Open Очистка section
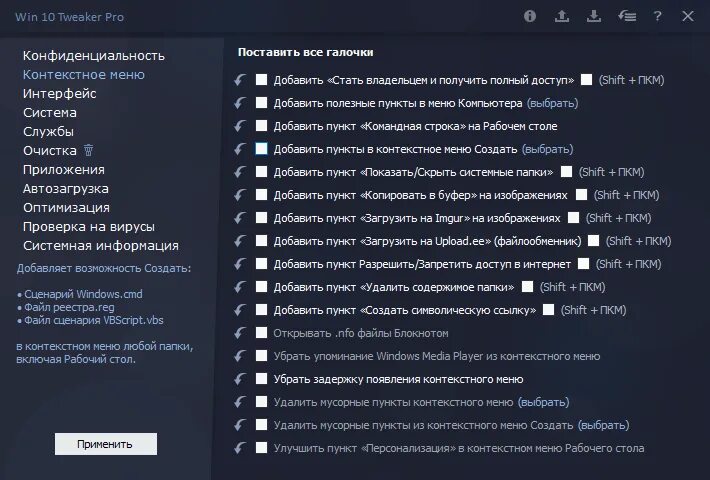 (x=50, y=151)
